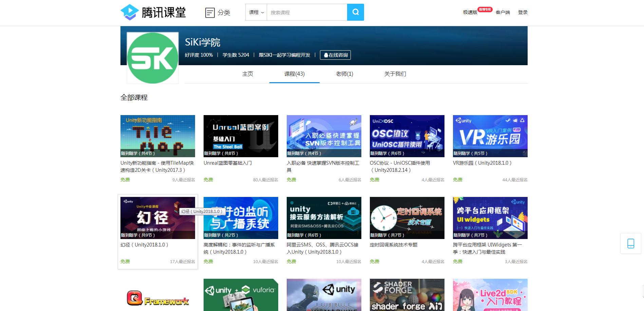644x311 pixels.
Task: Open the SiKi学院 SK logo avatar
Action: pyautogui.click(x=153, y=58)
